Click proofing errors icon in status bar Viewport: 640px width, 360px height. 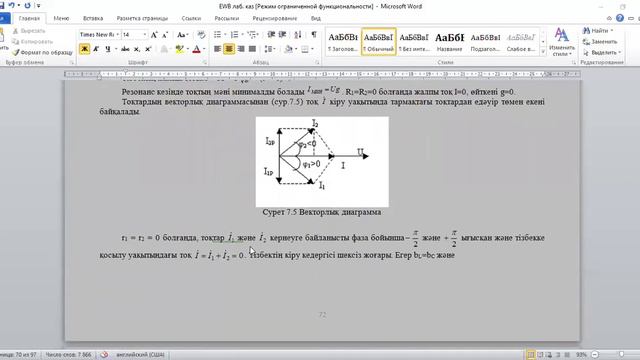[104, 355]
